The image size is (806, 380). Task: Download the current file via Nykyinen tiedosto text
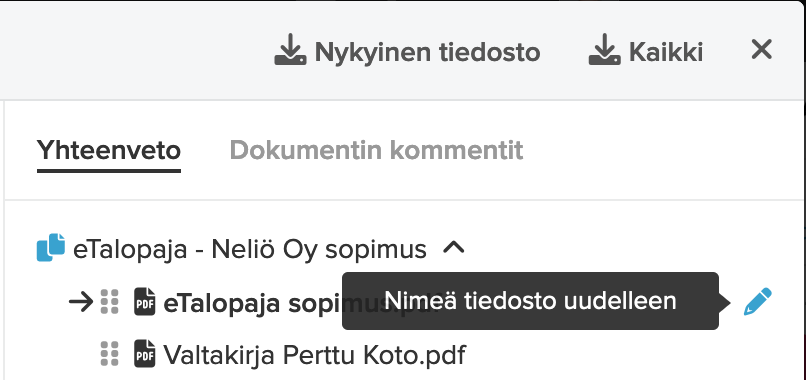(427, 51)
